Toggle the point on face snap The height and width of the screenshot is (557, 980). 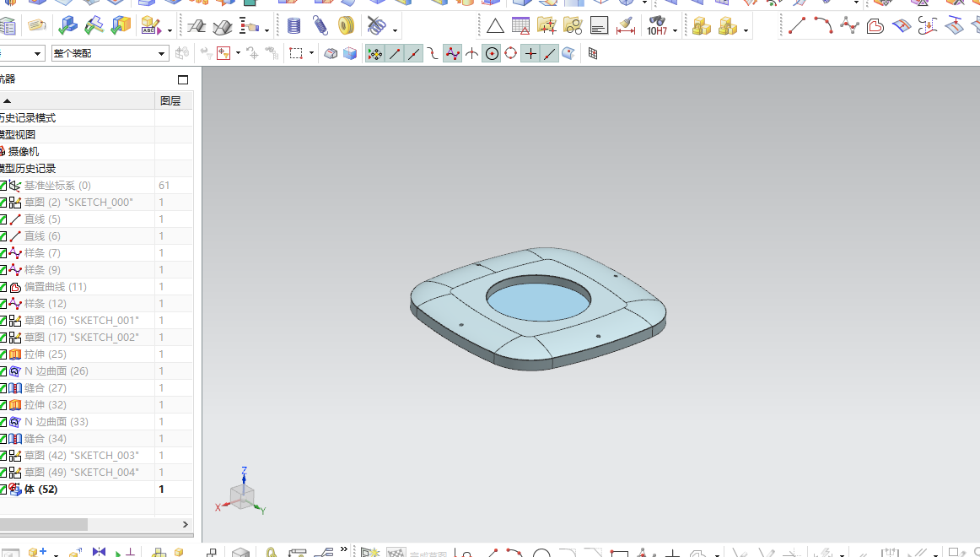point(568,54)
